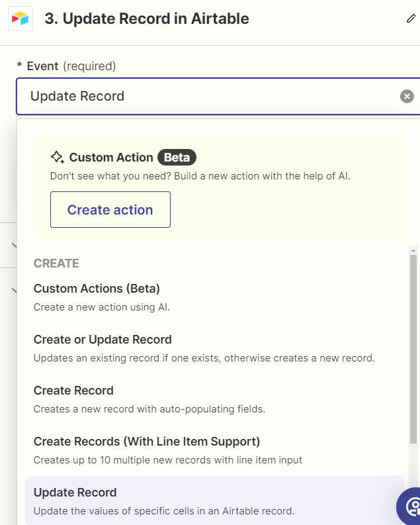This screenshot has height=525, width=420.
Task: Open the help chat bubble icon
Action: [411, 506]
